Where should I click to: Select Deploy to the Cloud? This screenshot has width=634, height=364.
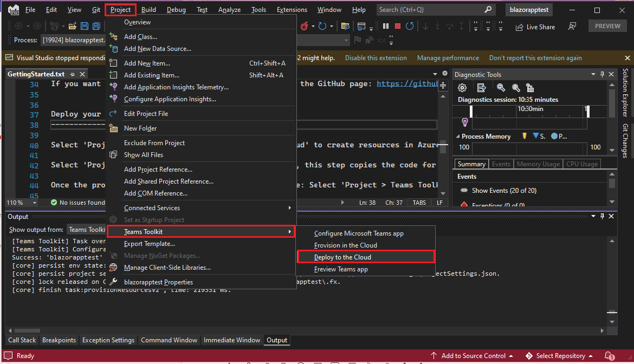[366, 257]
